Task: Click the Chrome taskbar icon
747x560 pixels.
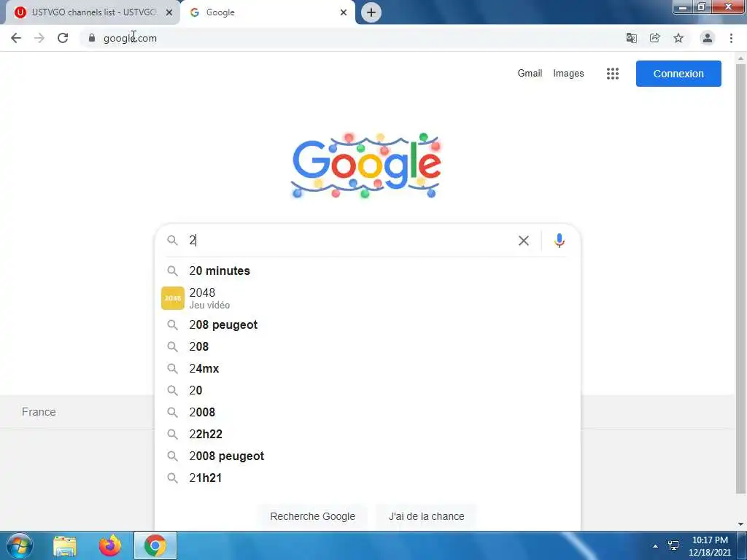Action: (155, 545)
